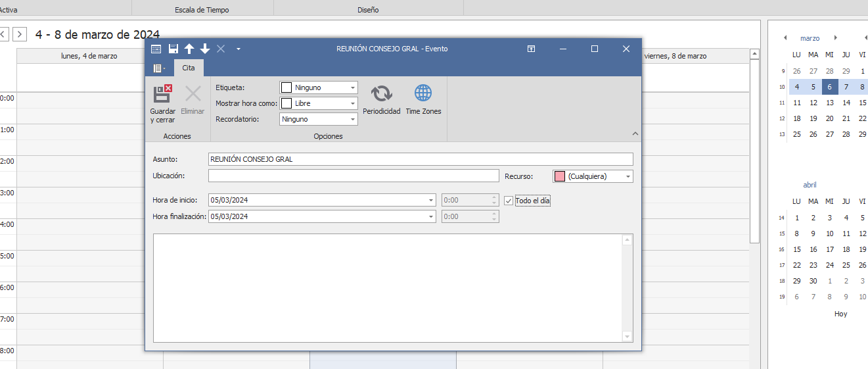
Task: Navigate calendar to previous week arrow
Action: tap(3, 34)
